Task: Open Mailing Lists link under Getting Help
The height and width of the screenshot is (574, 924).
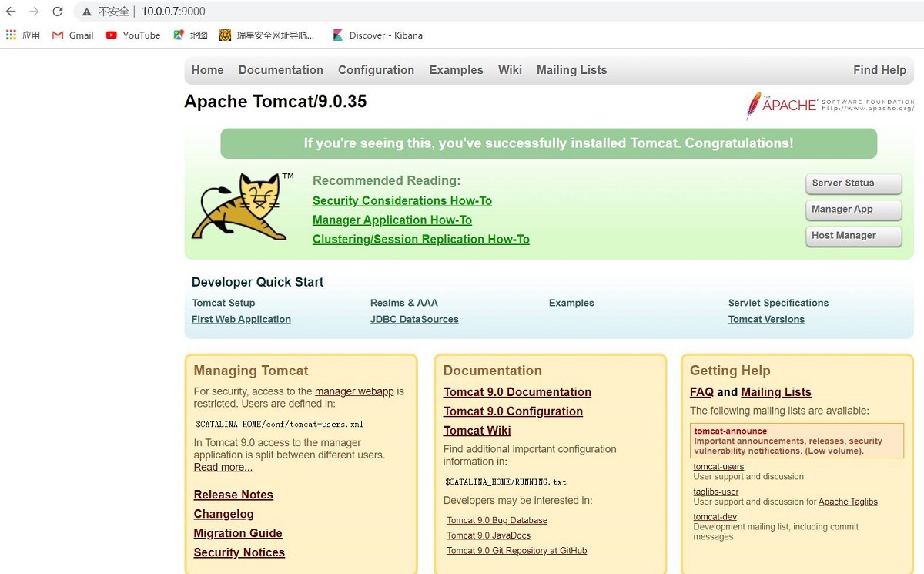Action: click(776, 392)
